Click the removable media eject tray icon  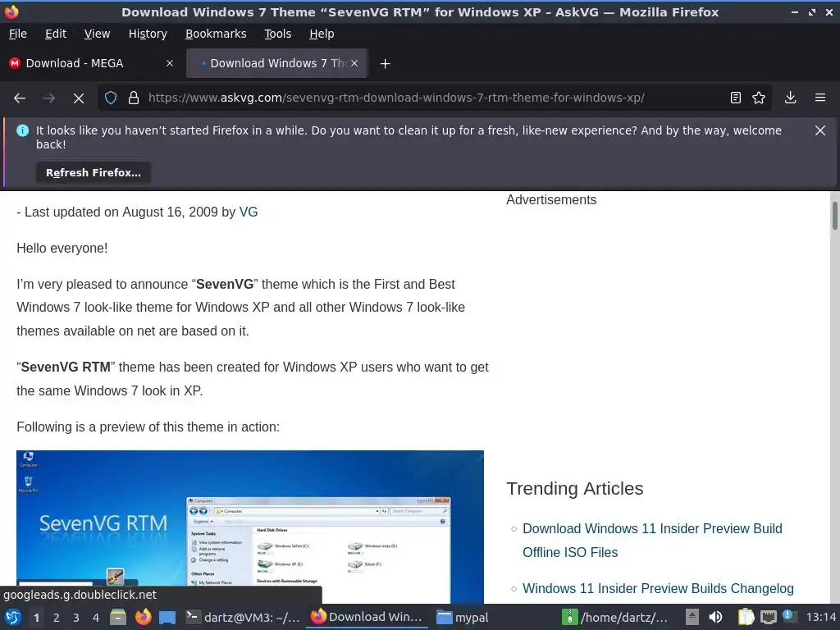tap(692, 617)
